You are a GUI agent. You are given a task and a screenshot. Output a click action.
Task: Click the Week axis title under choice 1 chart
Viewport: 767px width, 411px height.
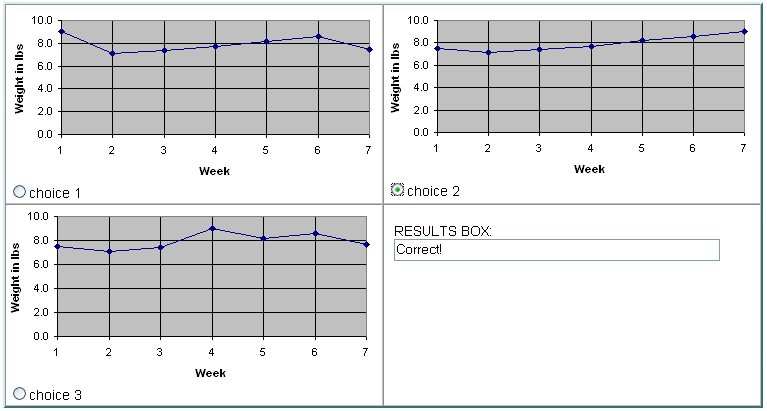pos(214,171)
